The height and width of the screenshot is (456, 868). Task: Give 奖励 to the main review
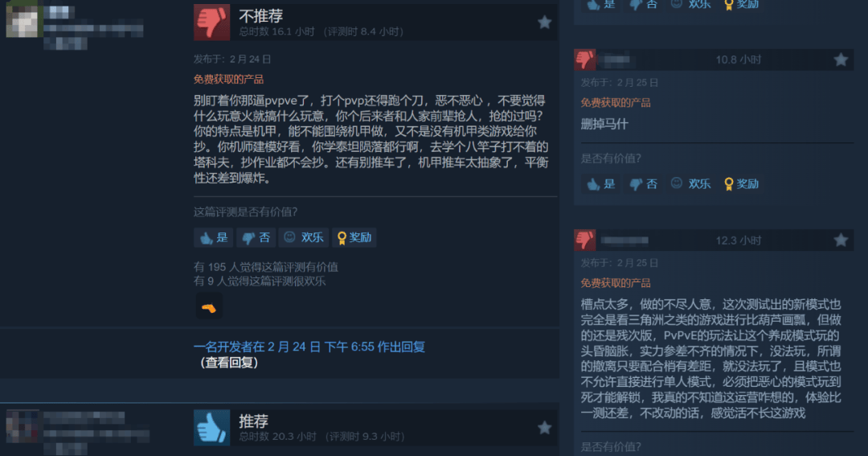(x=354, y=237)
